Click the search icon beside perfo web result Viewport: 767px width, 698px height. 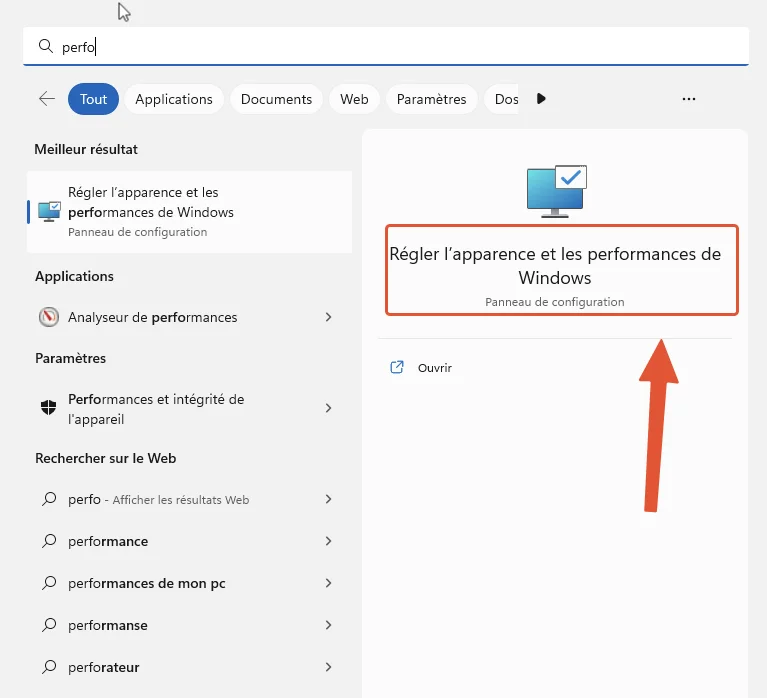[49, 499]
